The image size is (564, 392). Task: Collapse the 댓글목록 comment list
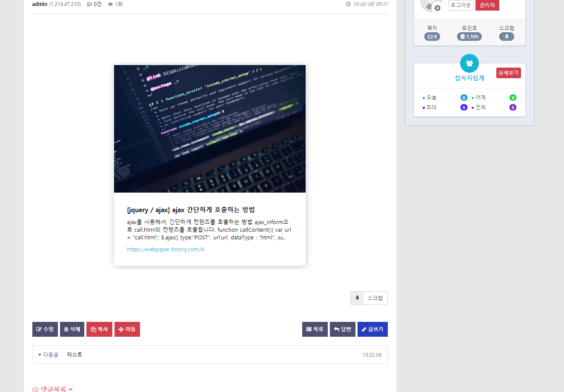[x=70, y=389]
